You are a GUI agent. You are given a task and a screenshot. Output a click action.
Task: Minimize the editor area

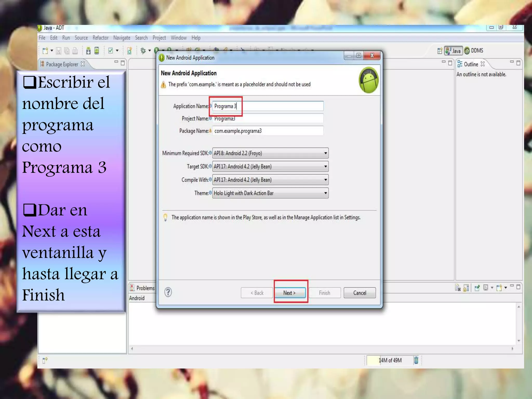pyautogui.click(x=444, y=62)
